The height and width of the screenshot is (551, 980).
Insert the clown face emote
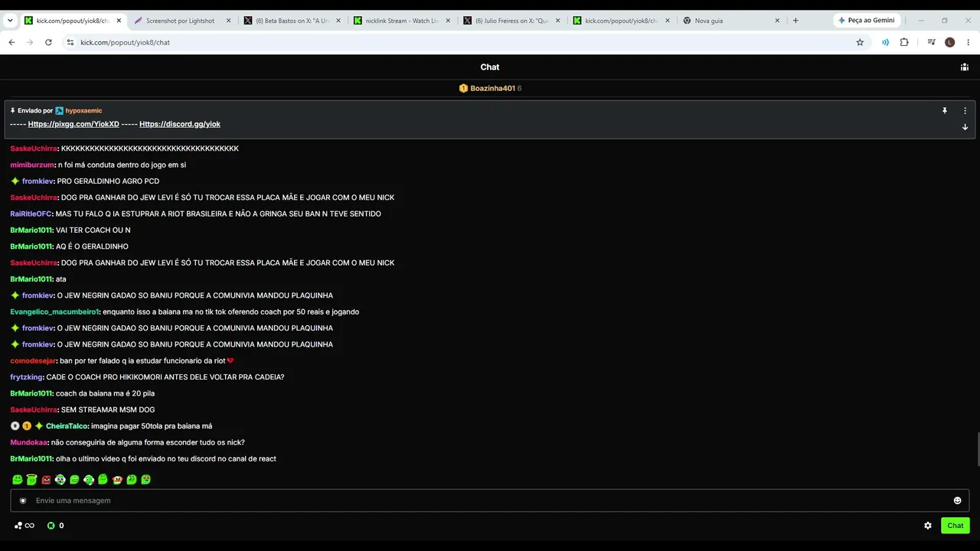(60, 480)
